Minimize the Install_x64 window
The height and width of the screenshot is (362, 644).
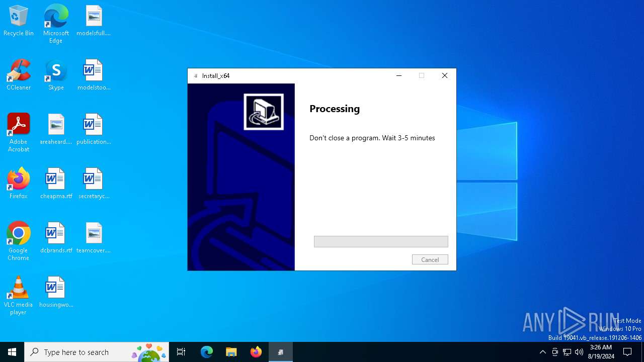tap(399, 76)
